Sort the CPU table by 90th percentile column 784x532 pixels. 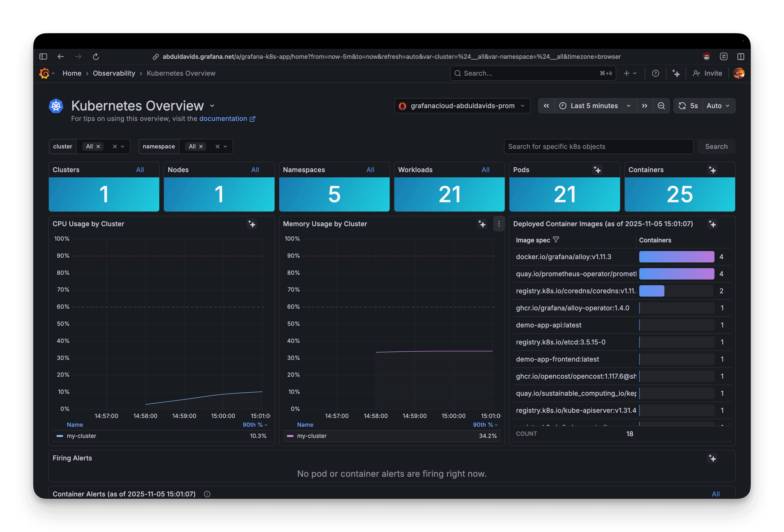pyautogui.click(x=253, y=425)
